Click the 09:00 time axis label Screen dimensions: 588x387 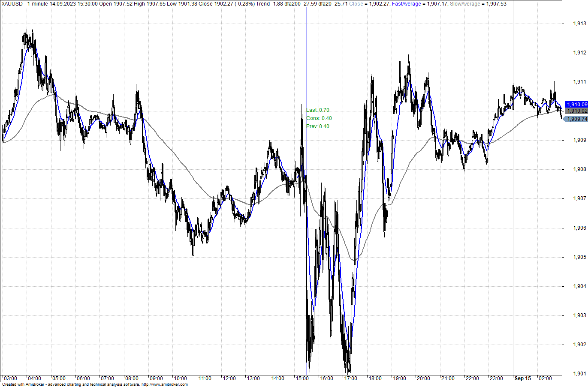156,378
